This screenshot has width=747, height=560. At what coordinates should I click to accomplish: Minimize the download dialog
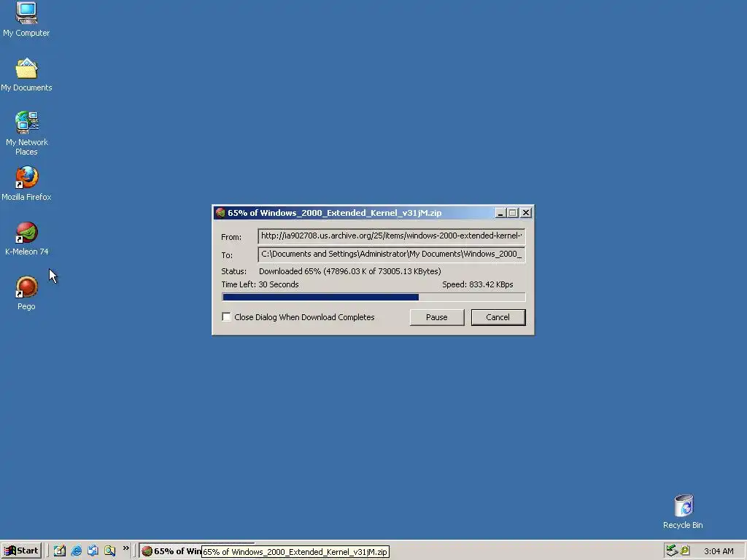pyautogui.click(x=500, y=213)
